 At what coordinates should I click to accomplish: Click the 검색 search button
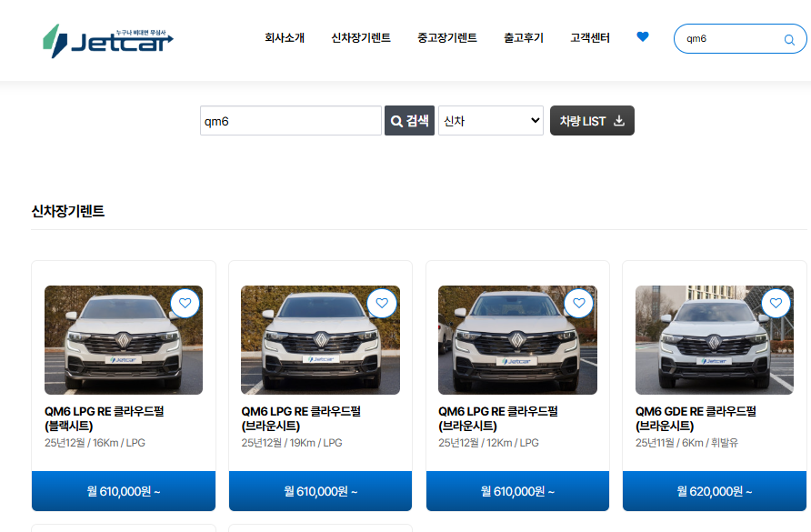410,121
